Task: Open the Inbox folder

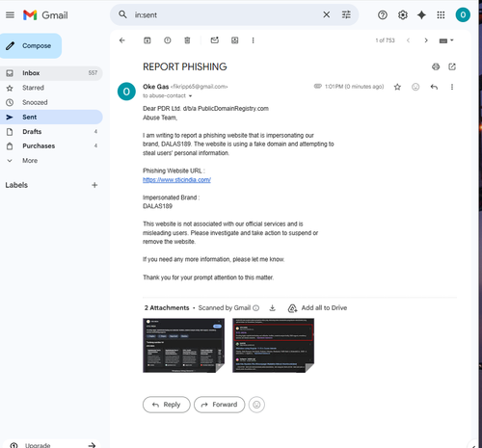Action: coord(51,73)
